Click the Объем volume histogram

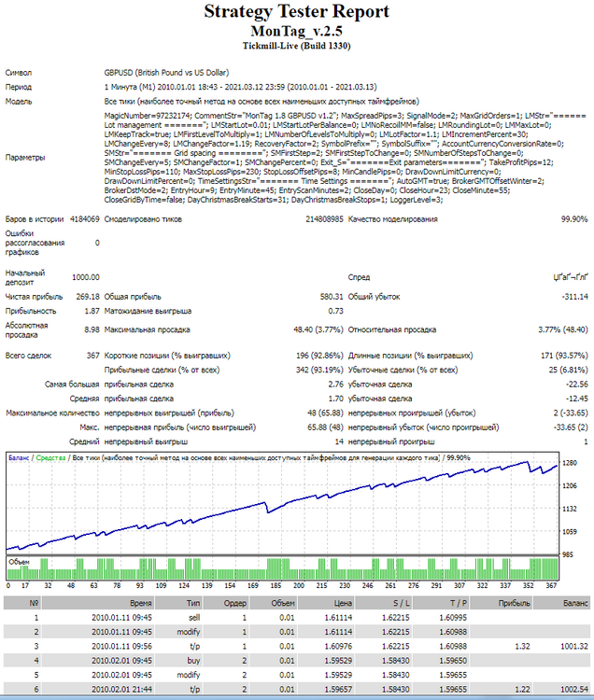pos(283,567)
